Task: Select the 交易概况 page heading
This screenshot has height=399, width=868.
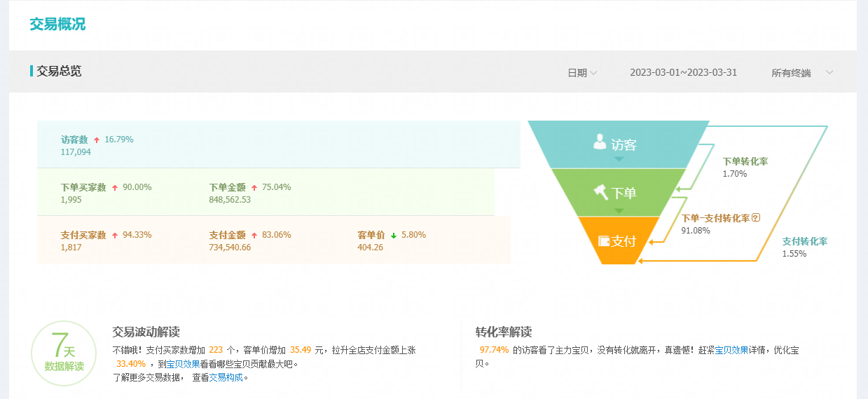Action: 57,25
